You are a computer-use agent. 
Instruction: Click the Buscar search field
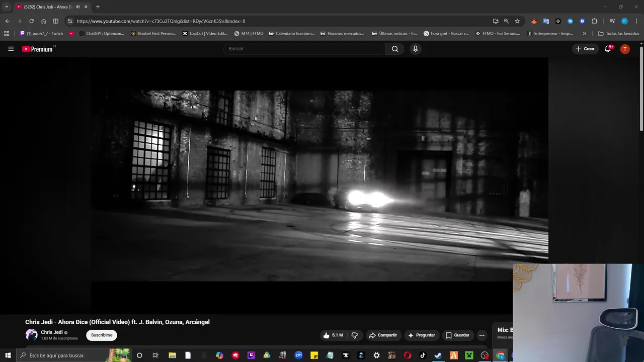tap(304, 49)
